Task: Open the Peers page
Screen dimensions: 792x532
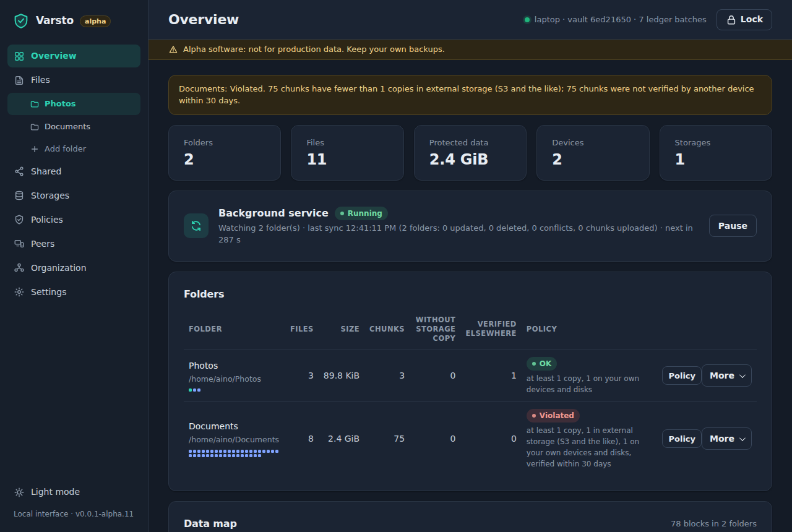Action: 74,244
